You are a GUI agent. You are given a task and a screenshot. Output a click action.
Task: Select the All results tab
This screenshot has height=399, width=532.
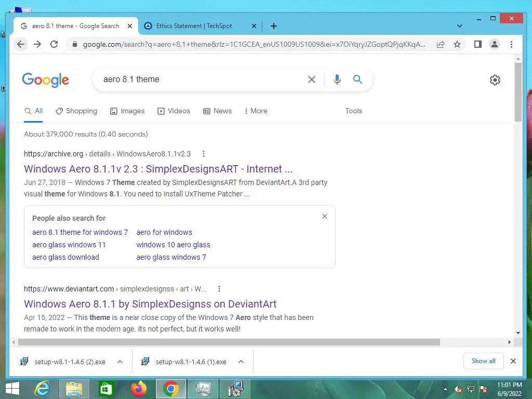tap(33, 111)
